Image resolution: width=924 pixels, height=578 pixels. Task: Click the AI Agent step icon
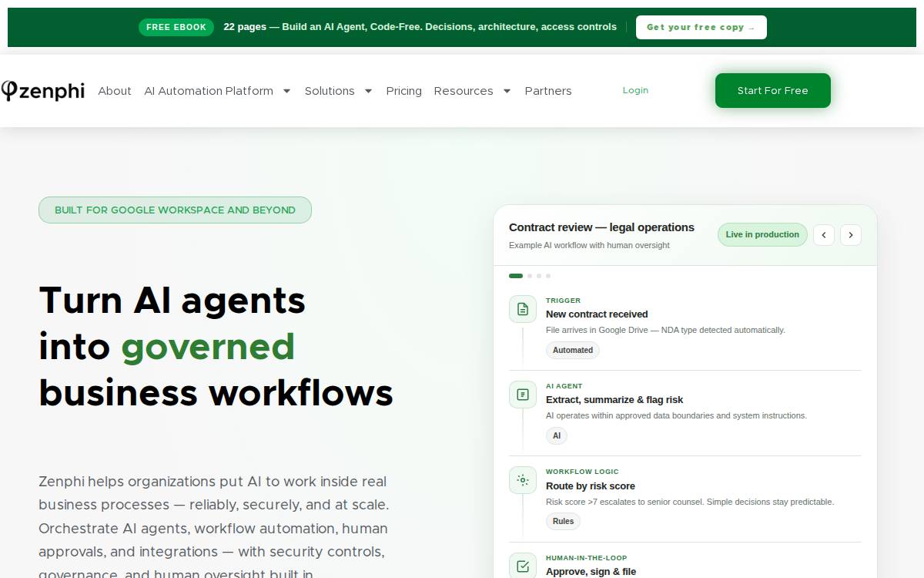[x=523, y=395]
